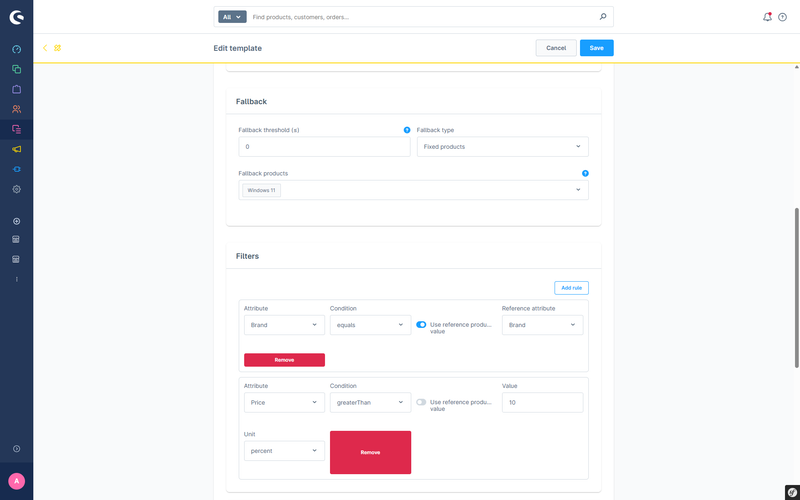Open the equals Condition dropdown
The height and width of the screenshot is (500, 800).
point(370,325)
